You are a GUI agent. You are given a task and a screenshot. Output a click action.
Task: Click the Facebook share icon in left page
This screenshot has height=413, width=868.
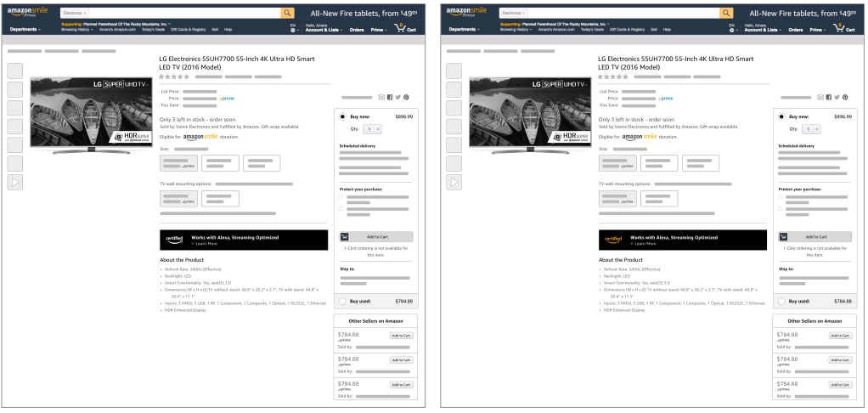(x=389, y=98)
